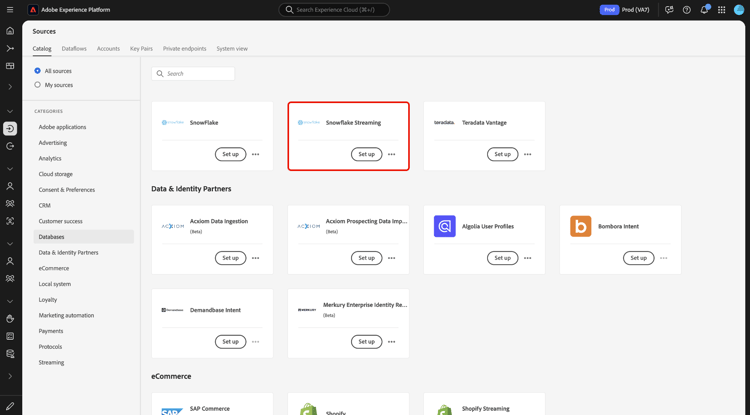Open more options for Teradata Vantage card
The width and height of the screenshot is (750, 415).
point(528,154)
